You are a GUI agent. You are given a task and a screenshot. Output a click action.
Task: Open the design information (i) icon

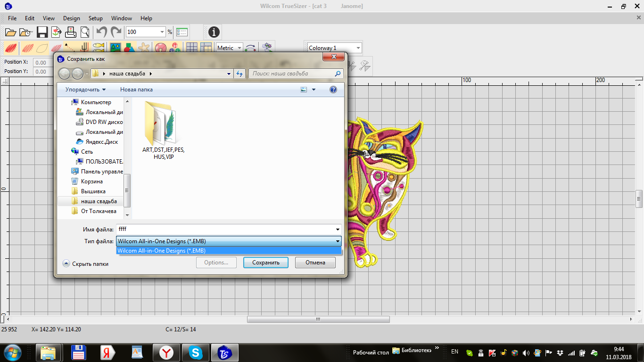tap(214, 32)
